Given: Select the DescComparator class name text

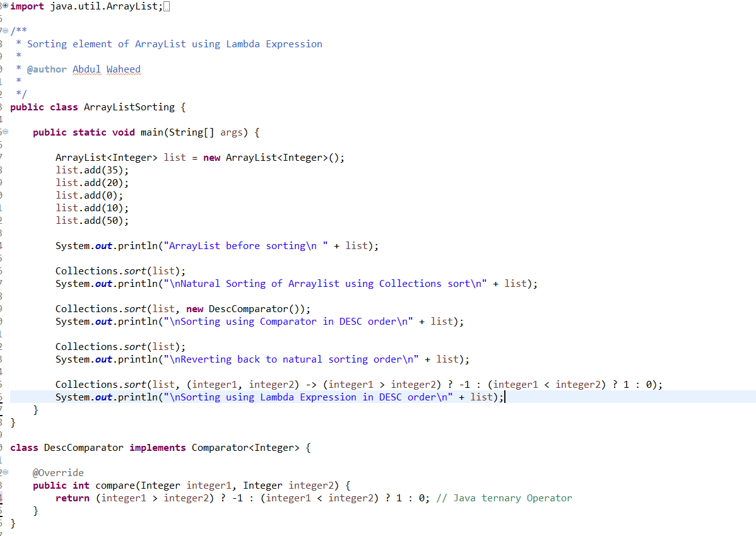Looking at the screenshot, I should click(x=83, y=447).
